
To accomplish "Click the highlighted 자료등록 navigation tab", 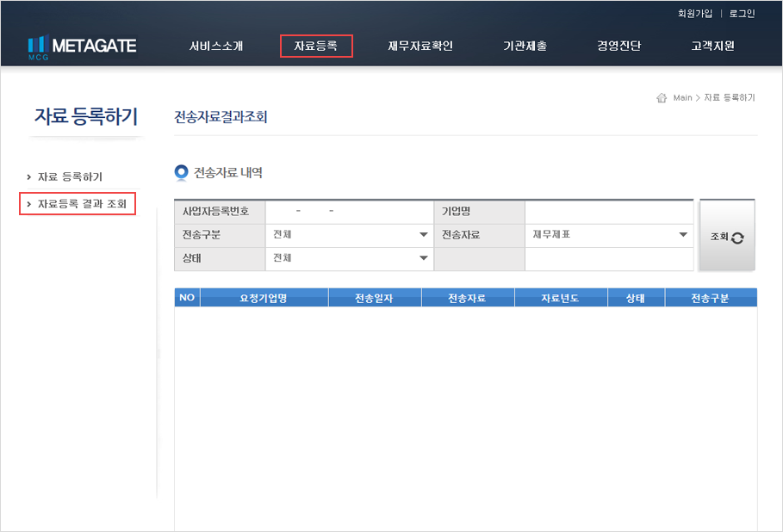I will point(316,46).
